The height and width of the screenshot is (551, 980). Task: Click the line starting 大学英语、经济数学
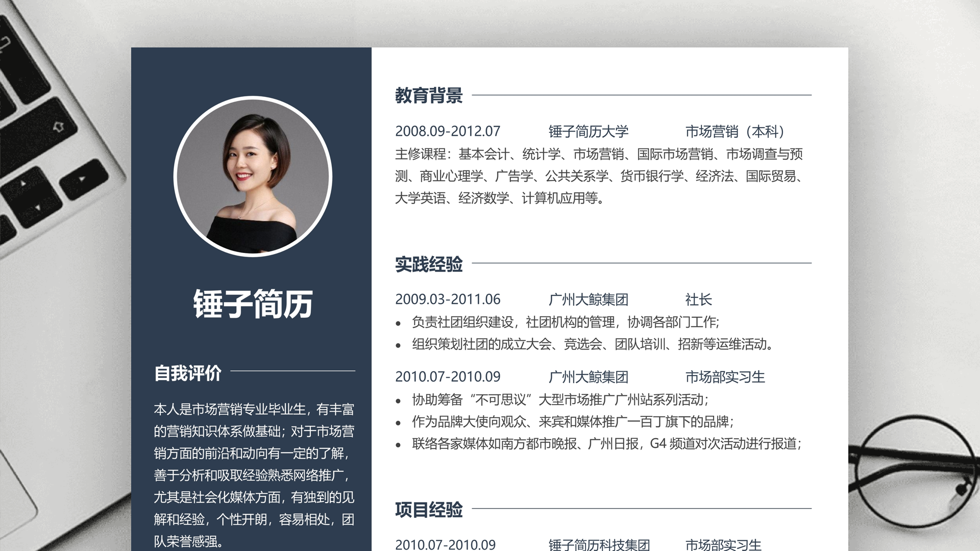(501, 198)
